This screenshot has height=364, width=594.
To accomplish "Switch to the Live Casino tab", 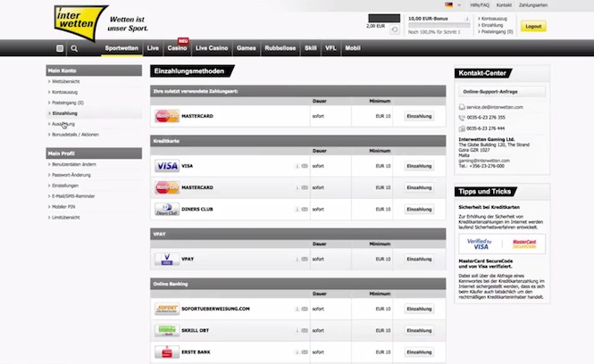I will pyautogui.click(x=212, y=48).
